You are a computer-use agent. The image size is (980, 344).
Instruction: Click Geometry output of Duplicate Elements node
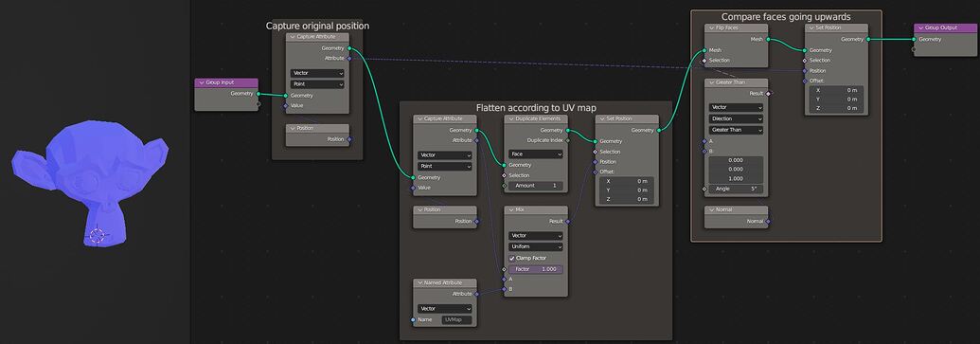tap(567, 130)
